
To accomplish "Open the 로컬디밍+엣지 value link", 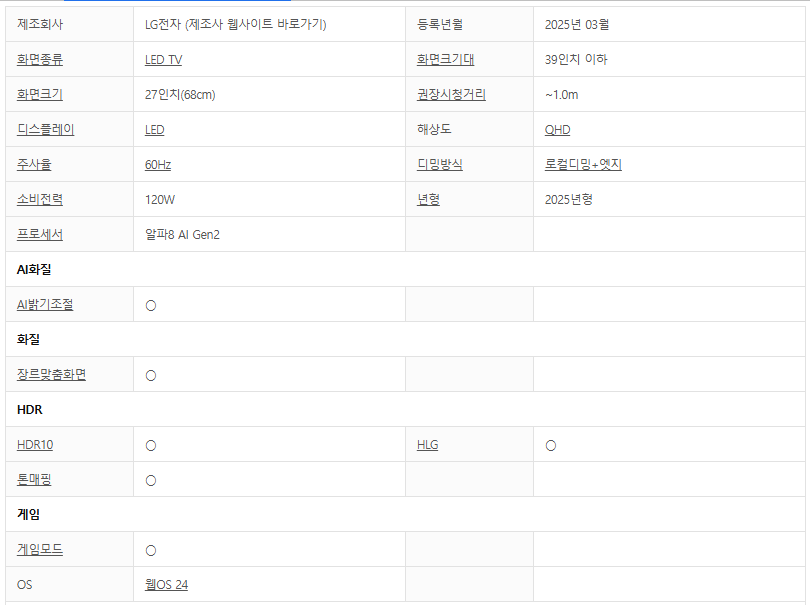I will point(583,165).
